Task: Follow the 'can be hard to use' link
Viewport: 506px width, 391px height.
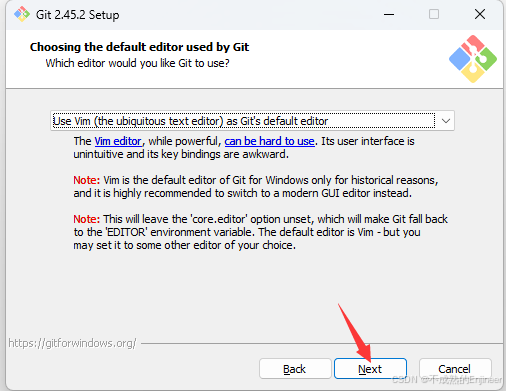Action: (x=269, y=141)
